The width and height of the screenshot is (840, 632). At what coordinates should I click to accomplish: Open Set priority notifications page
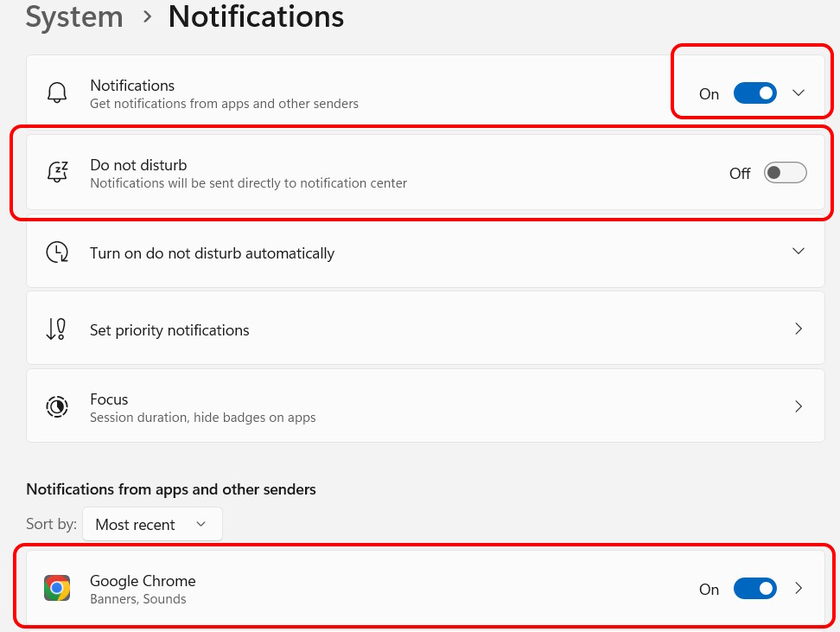pyautogui.click(x=425, y=329)
